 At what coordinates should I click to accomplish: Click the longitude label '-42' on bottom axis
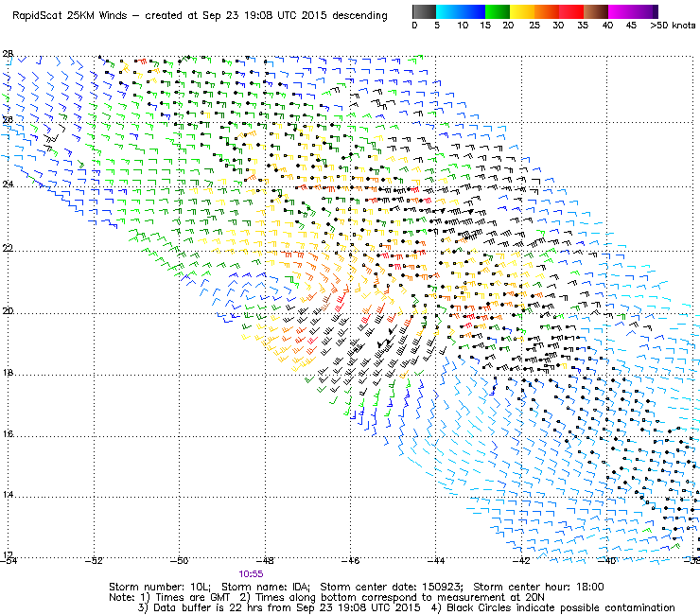coord(521,561)
